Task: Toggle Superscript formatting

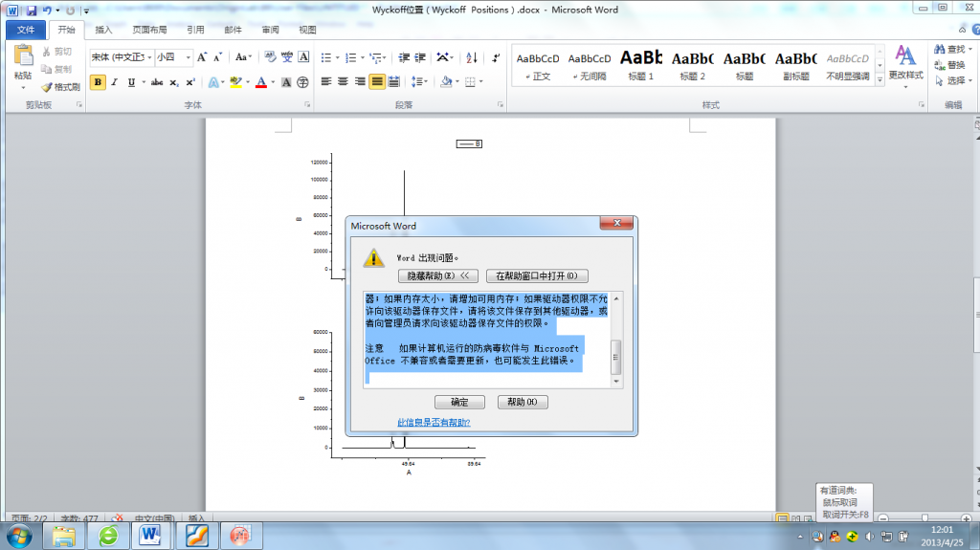Action: pyautogui.click(x=190, y=82)
